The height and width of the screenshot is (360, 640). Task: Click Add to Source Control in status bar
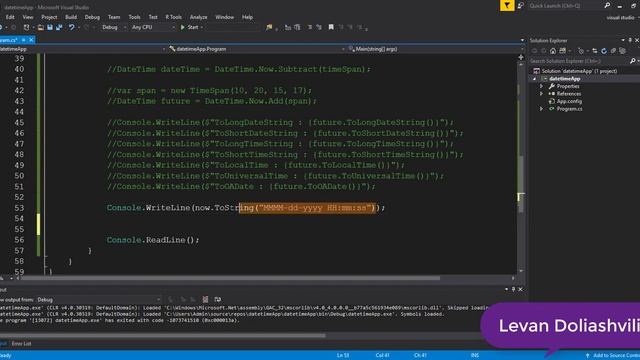(612, 356)
